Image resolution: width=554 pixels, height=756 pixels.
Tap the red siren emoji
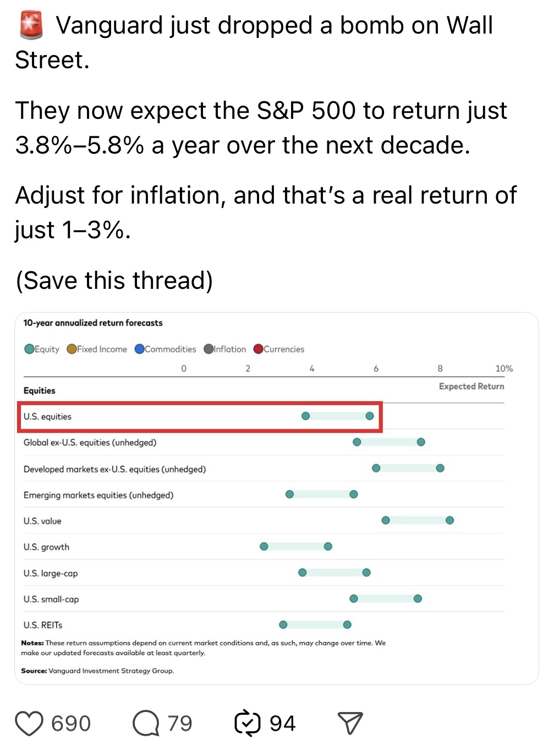pyautogui.click(x=31, y=26)
